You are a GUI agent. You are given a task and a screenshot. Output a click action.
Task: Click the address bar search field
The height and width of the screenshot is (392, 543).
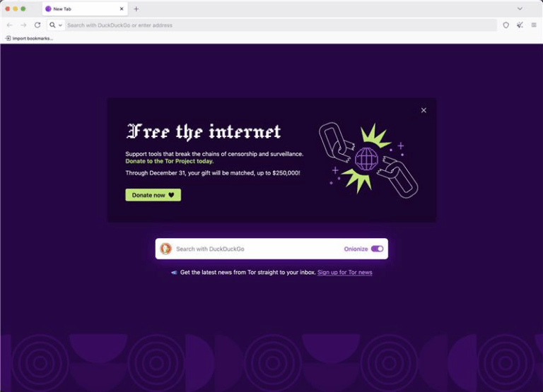click(x=281, y=25)
